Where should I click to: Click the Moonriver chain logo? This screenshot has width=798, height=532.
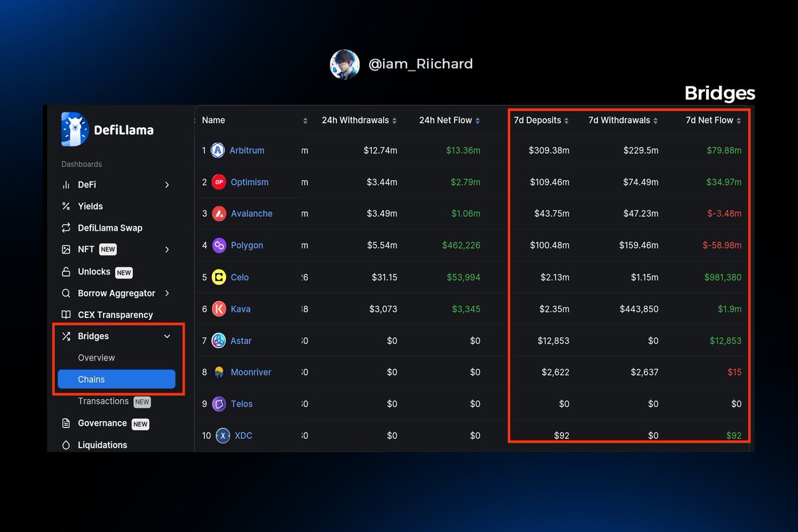tap(219, 372)
